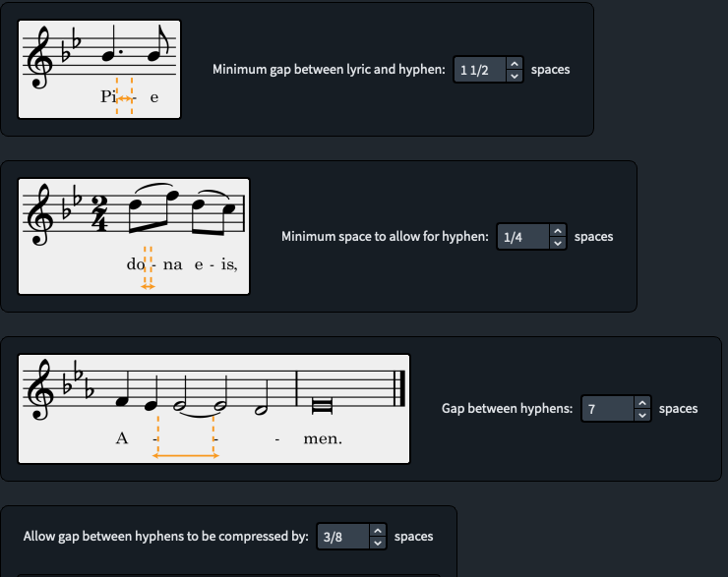Click Allow gap between hyphens to be compressed label
Screen dimensions: 728x577
pyautogui.click(x=165, y=537)
